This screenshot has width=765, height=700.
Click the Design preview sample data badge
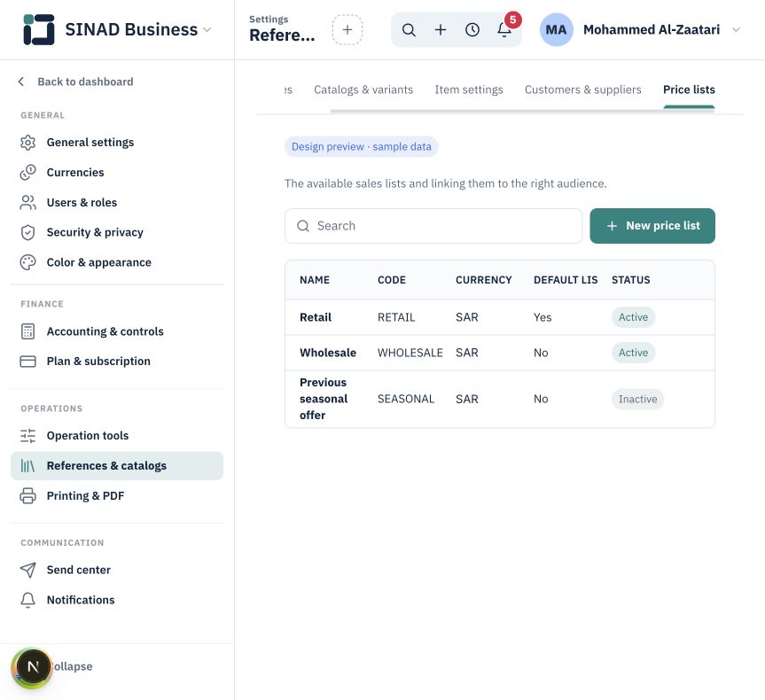pos(362,147)
